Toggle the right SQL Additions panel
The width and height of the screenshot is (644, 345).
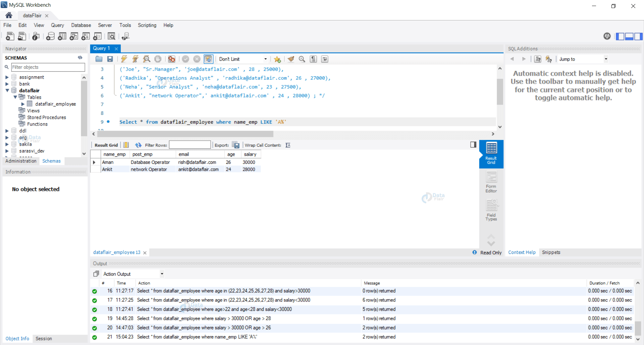tap(638, 36)
